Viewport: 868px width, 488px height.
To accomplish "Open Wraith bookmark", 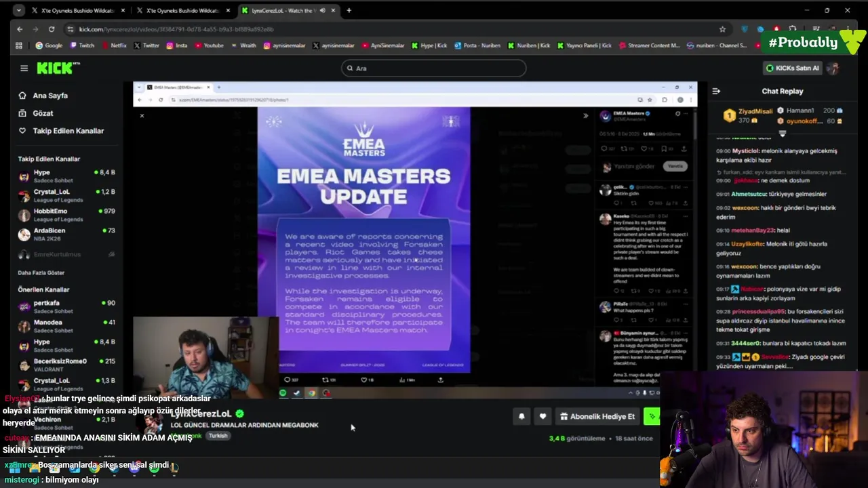I will click(243, 45).
